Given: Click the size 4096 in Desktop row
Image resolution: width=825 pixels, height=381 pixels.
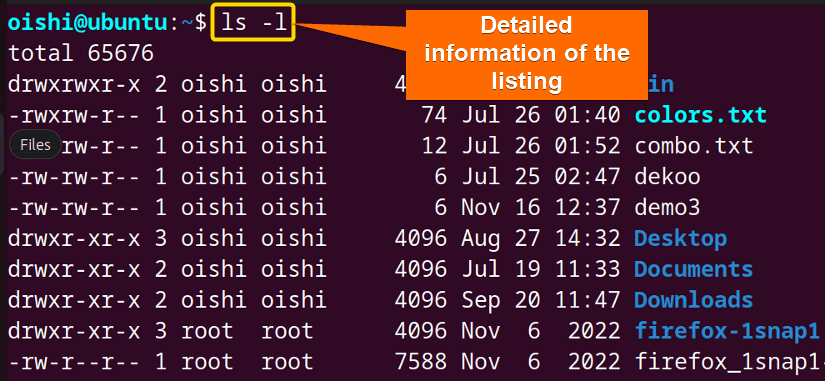Looking at the screenshot, I should pyautogui.click(x=421, y=239).
